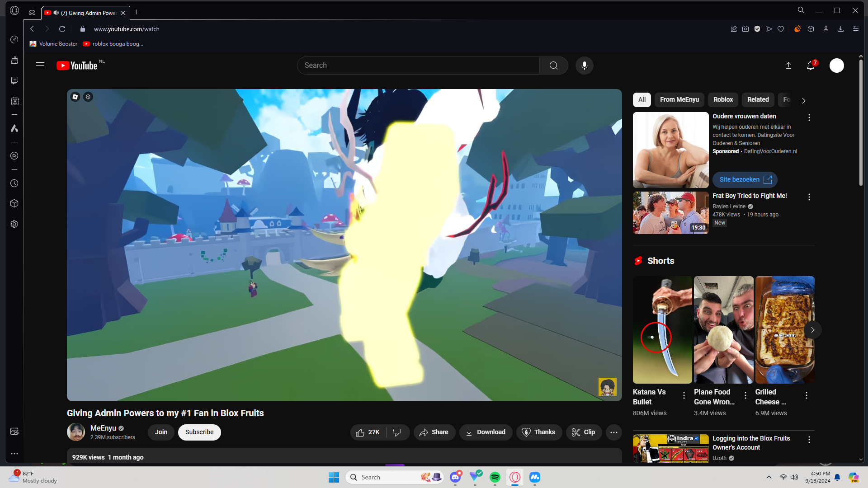868x488 pixels.
Task: Send Thanks to the creator
Action: 539,432
